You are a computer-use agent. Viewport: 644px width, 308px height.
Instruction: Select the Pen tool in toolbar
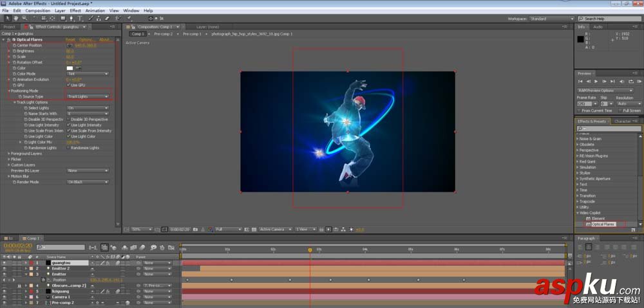coord(71,19)
